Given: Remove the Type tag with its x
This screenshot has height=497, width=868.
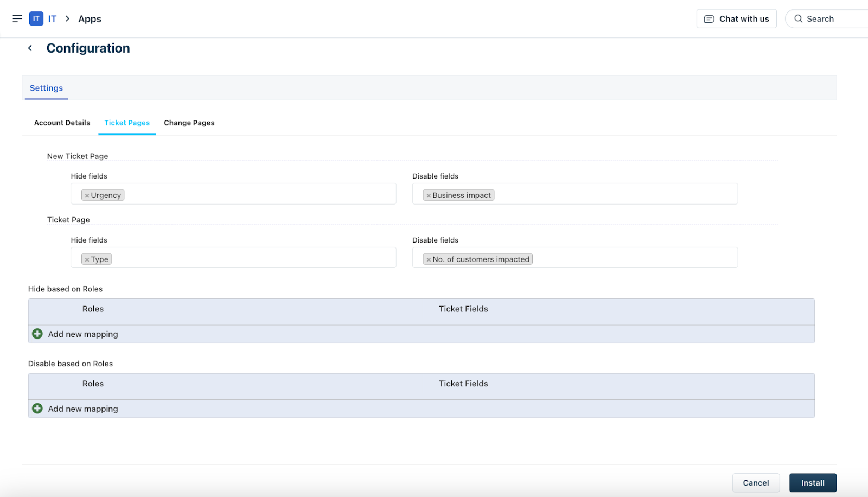Looking at the screenshot, I should click(x=87, y=260).
